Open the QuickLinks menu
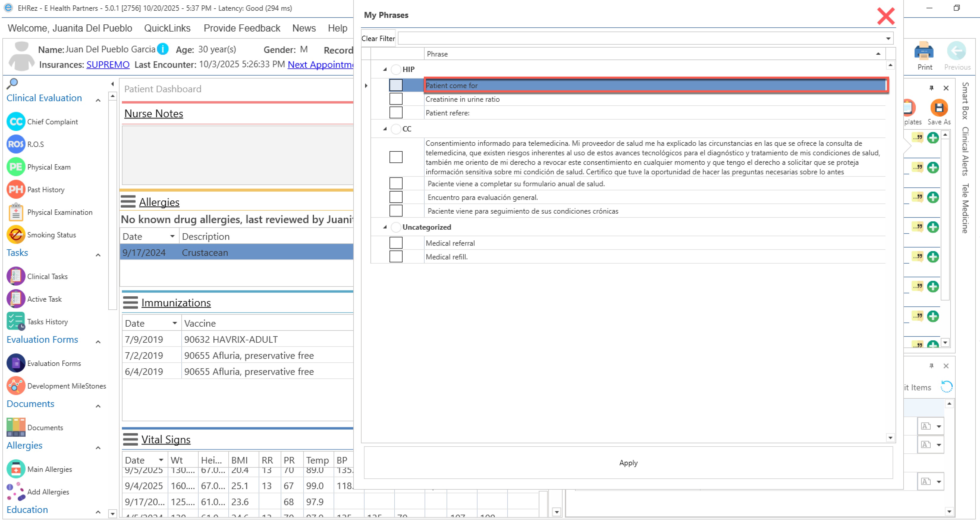 pos(167,28)
